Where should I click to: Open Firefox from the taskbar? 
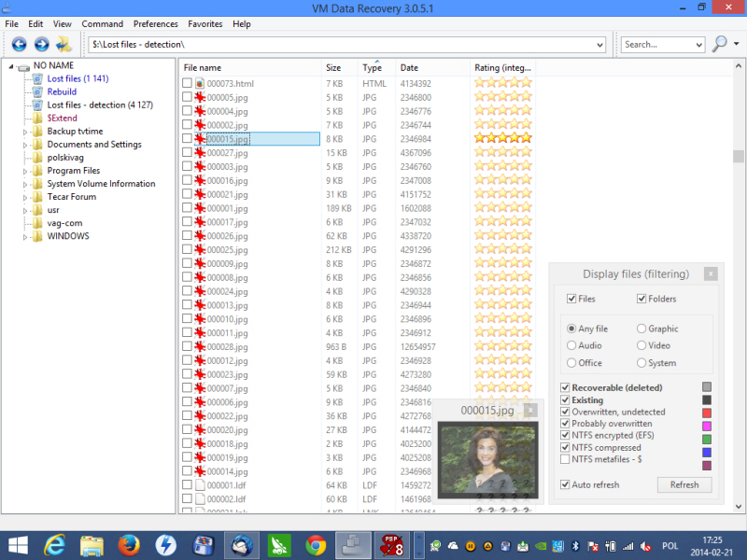(x=129, y=545)
